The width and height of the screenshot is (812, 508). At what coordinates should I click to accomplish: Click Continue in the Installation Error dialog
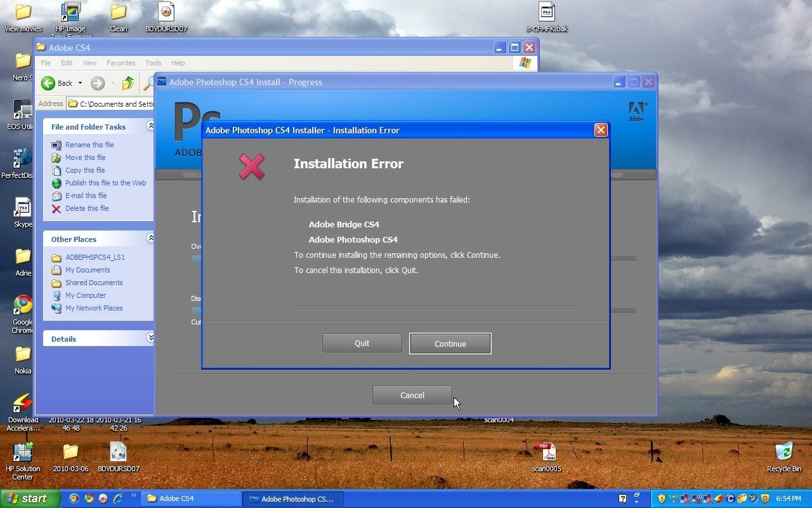[450, 344]
